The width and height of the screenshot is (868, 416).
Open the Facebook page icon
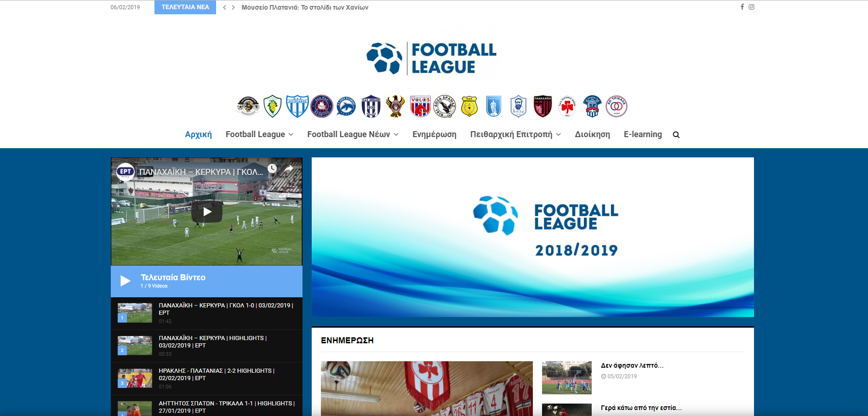coord(742,7)
